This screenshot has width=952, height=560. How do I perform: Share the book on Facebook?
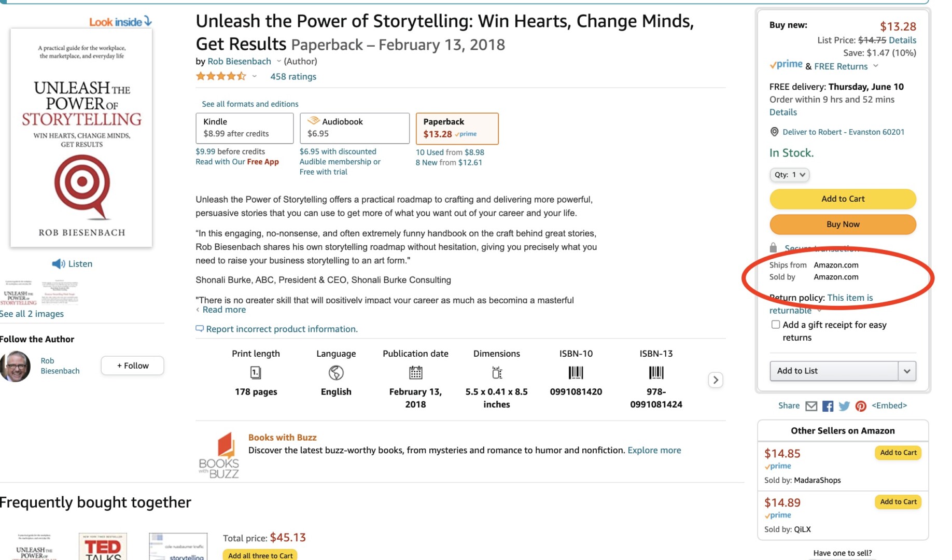click(x=828, y=406)
